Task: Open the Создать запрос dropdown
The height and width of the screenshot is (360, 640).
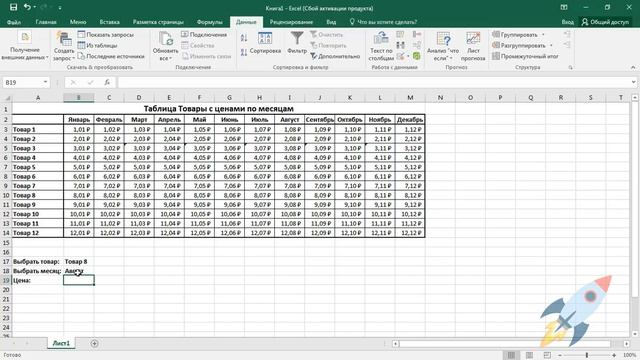Action: 64,46
